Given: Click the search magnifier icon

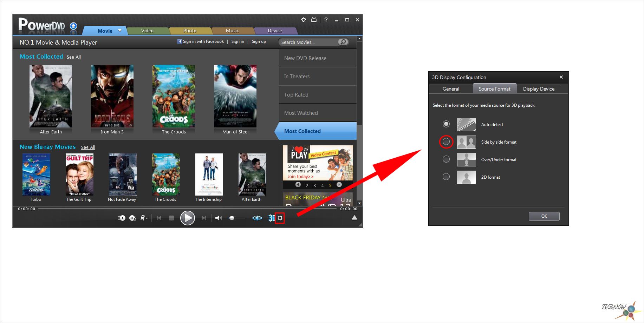Looking at the screenshot, I should [x=343, y=42].
